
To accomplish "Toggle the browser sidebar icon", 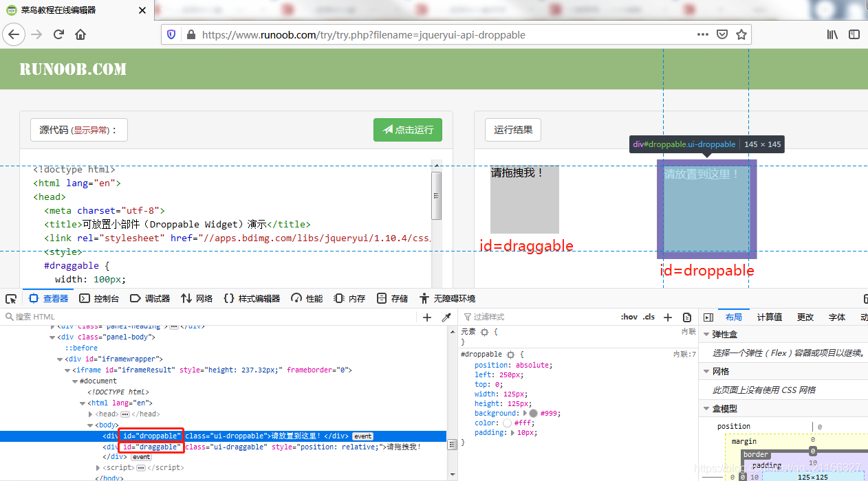I will tap(854, 34).
